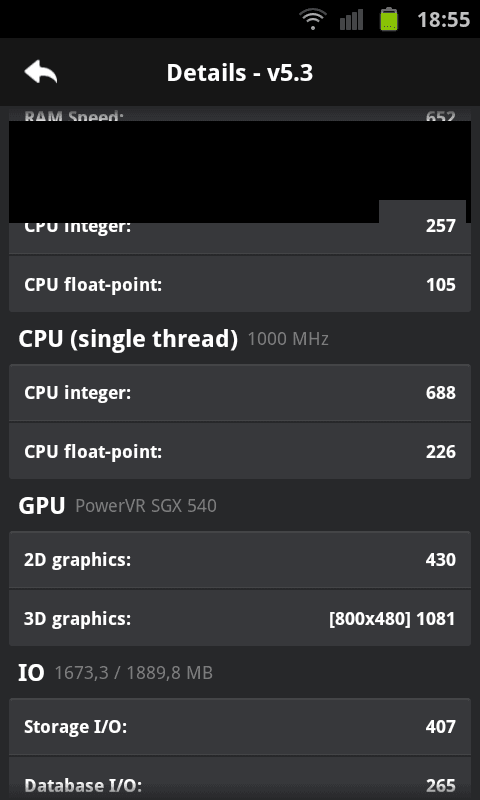The width and height of the screenshot is (480, 800).
Task: Select the 3D graphics score row
Action: pos(240,618)
